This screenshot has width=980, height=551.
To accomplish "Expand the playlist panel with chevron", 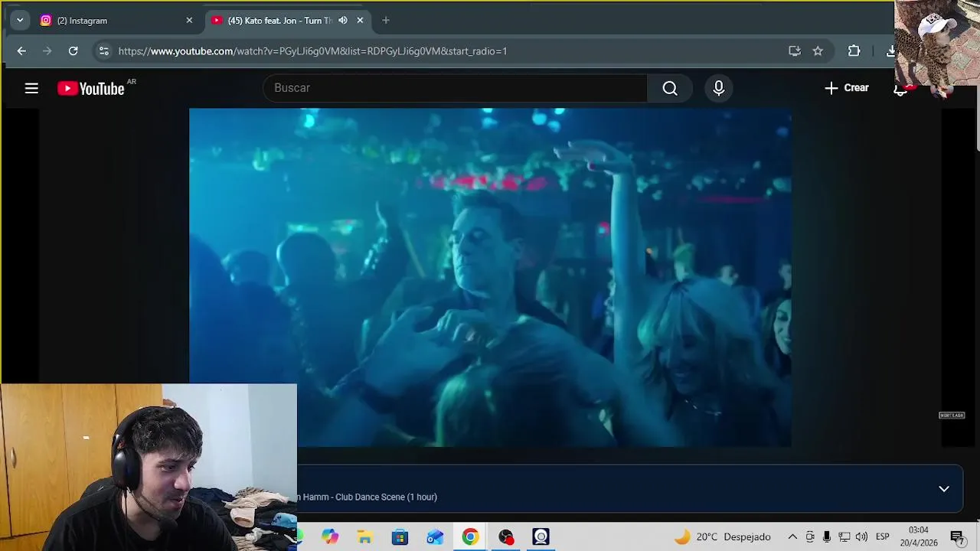I will (944, 489).
